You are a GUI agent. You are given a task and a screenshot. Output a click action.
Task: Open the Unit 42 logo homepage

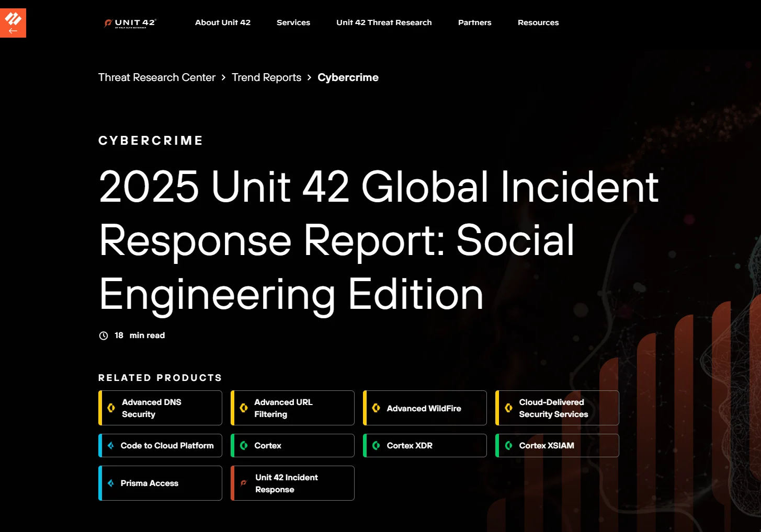coord(130,23)
